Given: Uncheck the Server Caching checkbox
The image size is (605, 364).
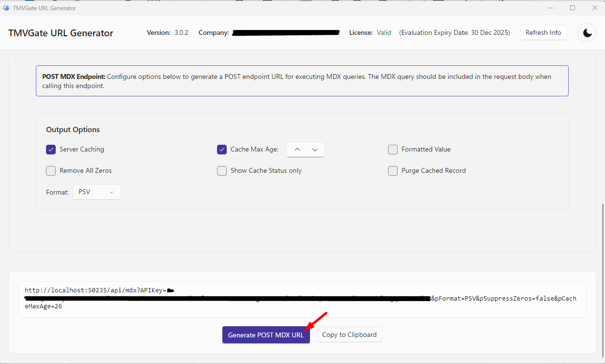Looking at the screenshot, I should click(x=51, y=150).
